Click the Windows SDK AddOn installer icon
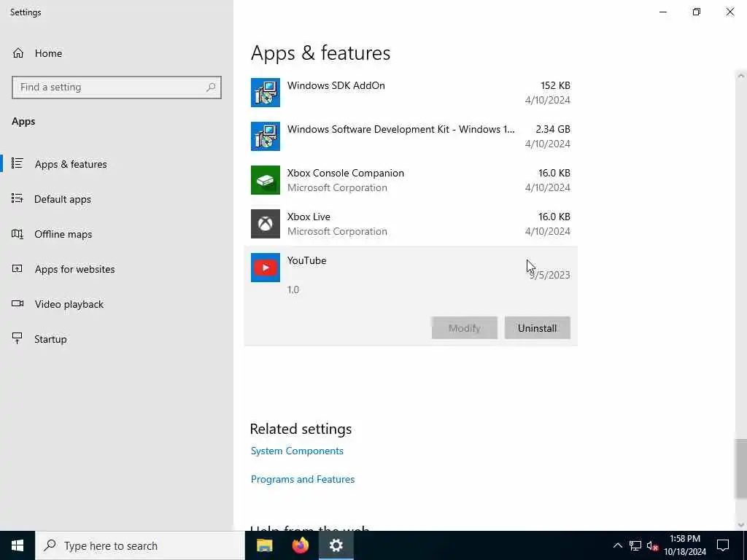Image resolution: width=747 pixels, height=560 pixels. [266, 93]
